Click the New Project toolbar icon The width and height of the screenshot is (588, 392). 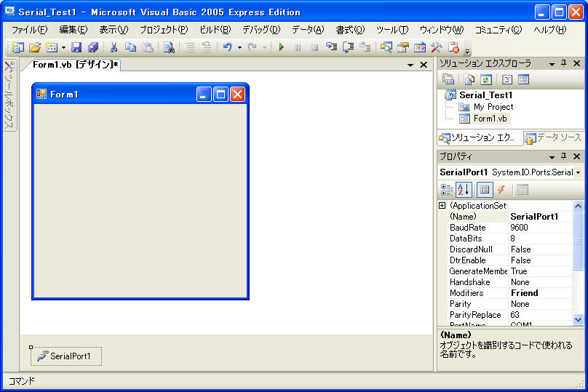[17, 47]
